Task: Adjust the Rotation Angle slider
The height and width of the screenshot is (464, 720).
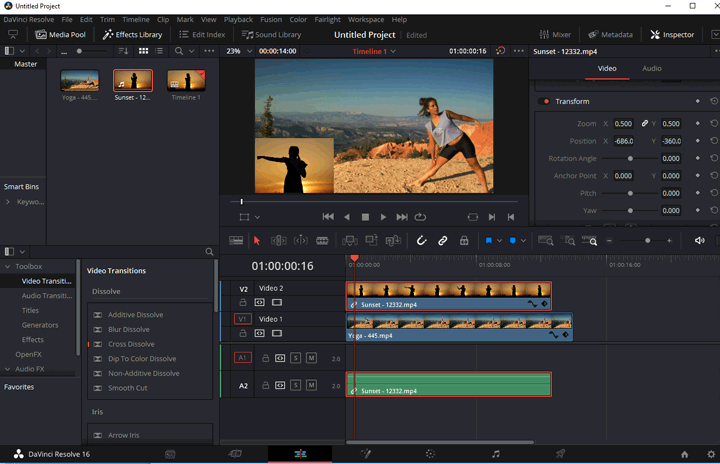Action: coord(630,159)
